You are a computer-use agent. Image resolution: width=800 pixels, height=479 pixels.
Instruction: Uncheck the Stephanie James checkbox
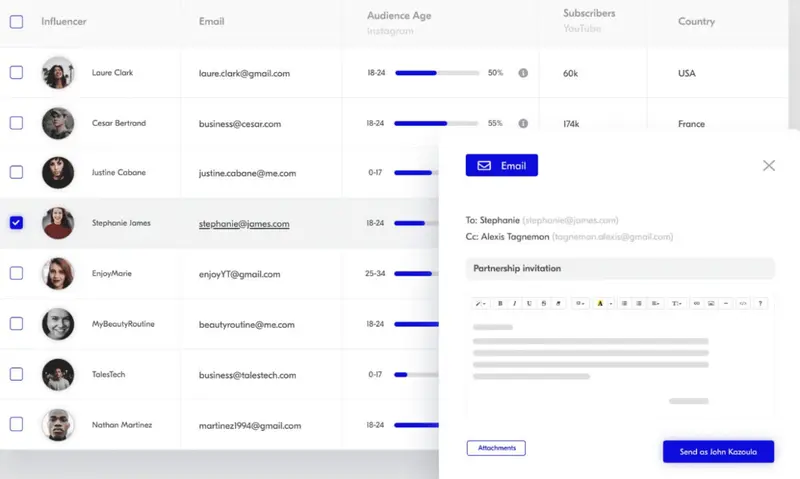(16, 223)
